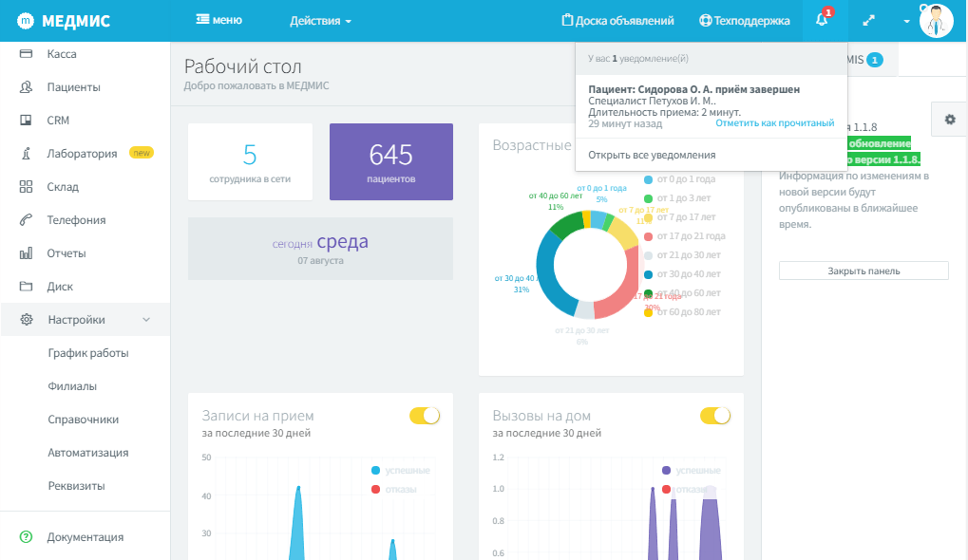Image resolution: width=968 pixels, height=560 pixels.
Task: Open Доска объявлений in the top bar
Action: 617,20
